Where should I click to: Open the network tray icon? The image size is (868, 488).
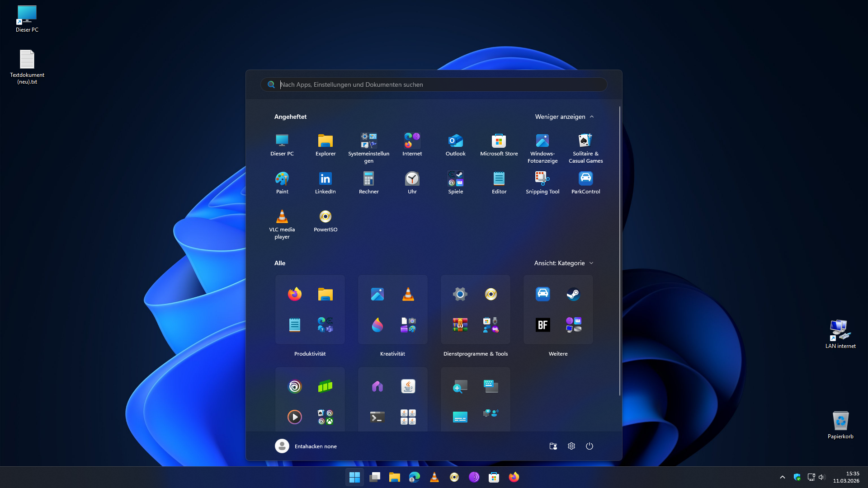click(811, 477)
